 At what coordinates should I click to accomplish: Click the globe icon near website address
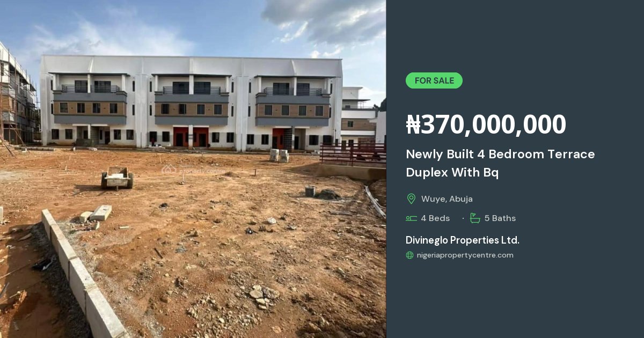(x=410, y=255)
